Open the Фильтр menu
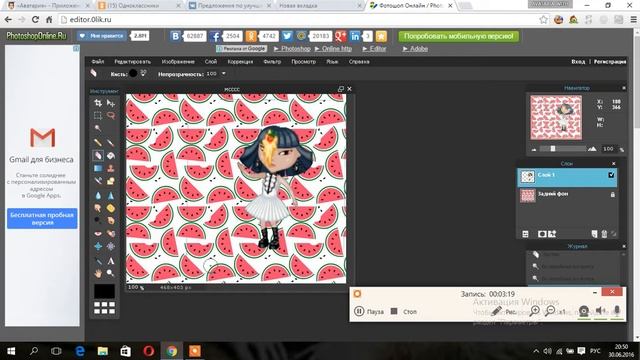 click(x=272, y=62)
